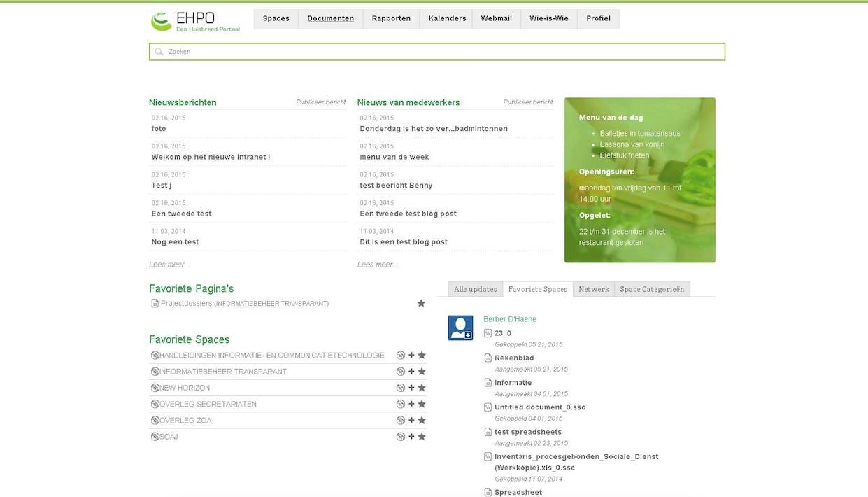Open the Profiel menu
This screenshot has height=497, width=868.
[599, 19]
